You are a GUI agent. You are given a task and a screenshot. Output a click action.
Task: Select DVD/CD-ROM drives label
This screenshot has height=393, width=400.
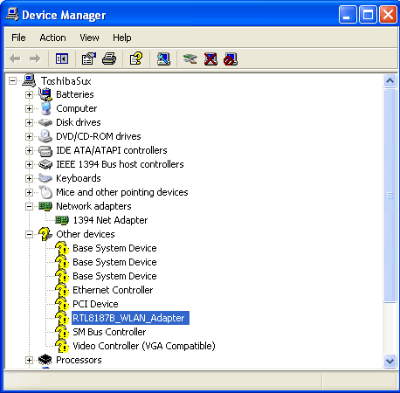pos(98,137)
